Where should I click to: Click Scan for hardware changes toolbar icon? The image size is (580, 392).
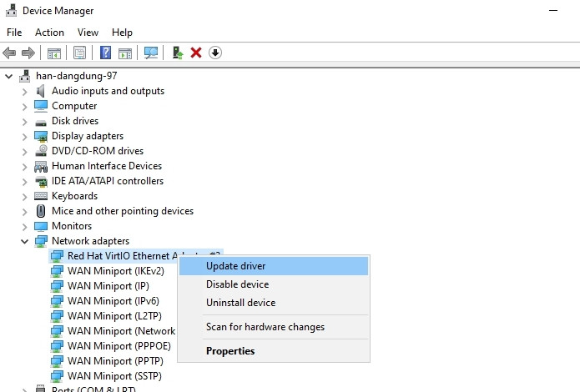(x=151, y=53)
